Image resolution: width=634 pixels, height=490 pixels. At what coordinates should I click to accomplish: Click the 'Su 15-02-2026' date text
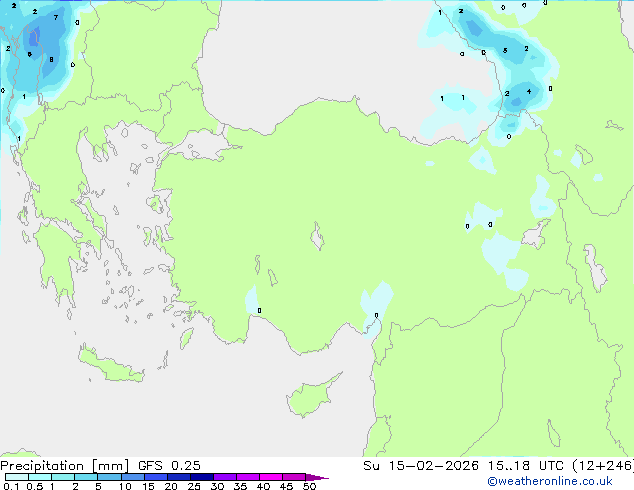pyautogui.click(x=421, y=466)
